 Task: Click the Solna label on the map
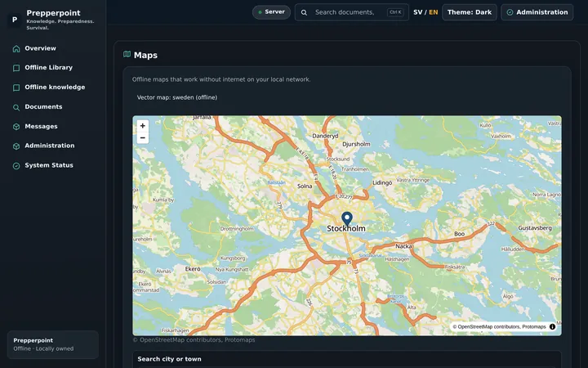305,186
